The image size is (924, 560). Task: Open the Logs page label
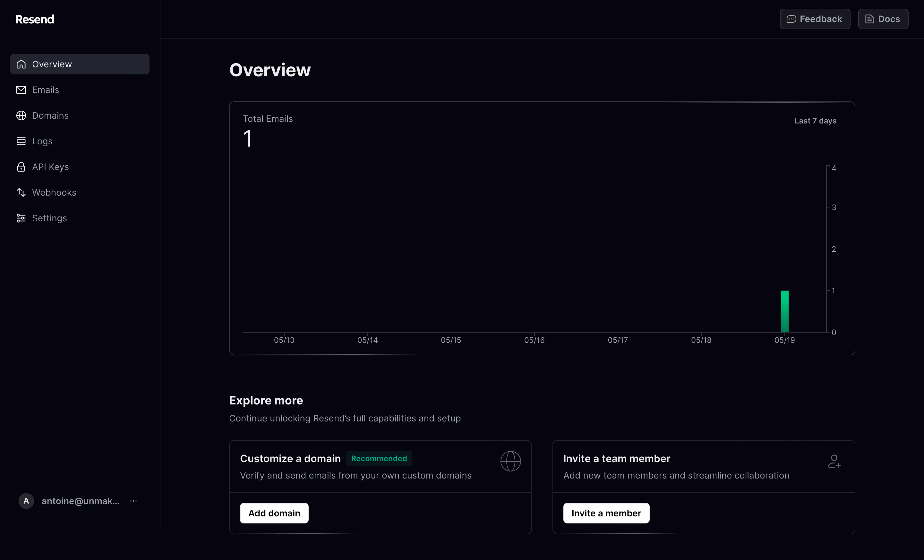[x=42, y=141]
